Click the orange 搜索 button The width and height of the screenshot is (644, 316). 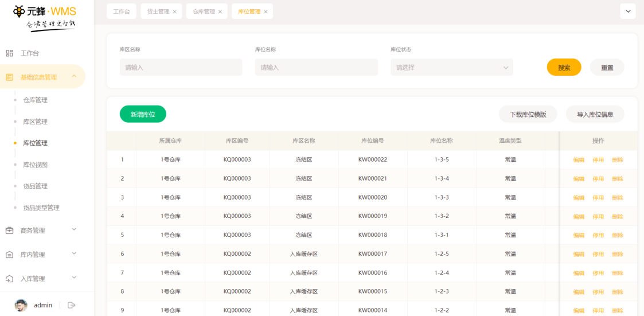tap(564, 68)
